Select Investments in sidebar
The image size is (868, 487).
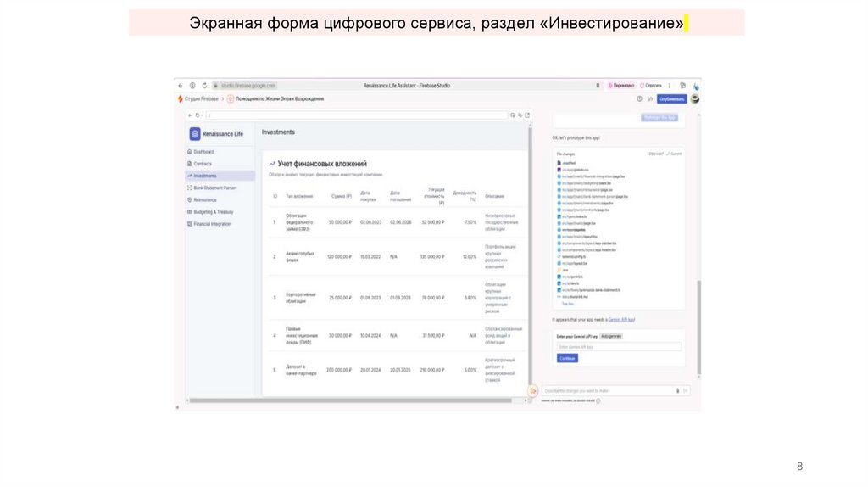(220, 176)
